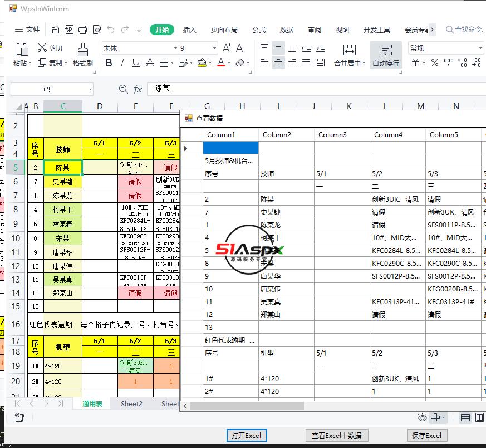Open the fill color dropdown arrow
The height and width of the screenshot is (448, 486).
(x=210, y=63)
